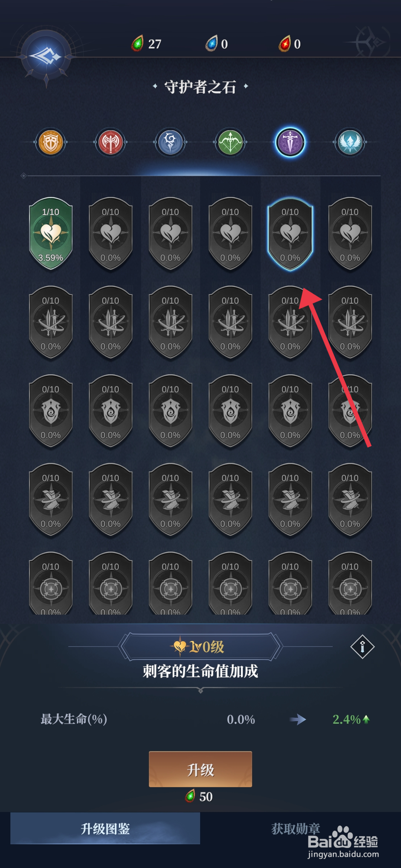The width and height of the screenshot is (401, 868).
Task: Select the crossed-swords badge in first column
Action: coord(51,322)
